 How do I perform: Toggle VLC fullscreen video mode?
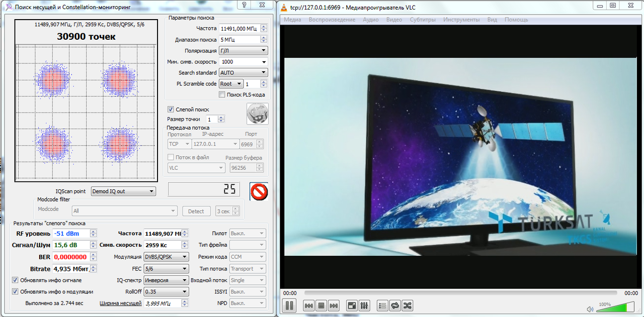[352, 305]
